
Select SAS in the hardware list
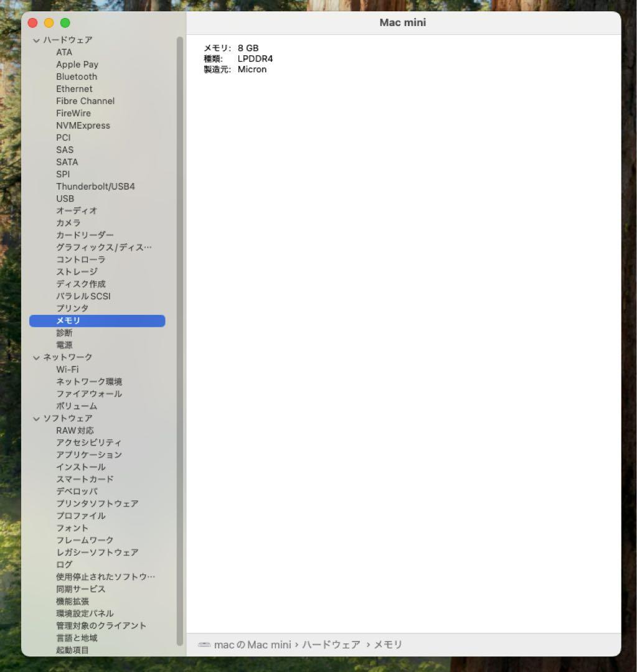tap(65, 150)
